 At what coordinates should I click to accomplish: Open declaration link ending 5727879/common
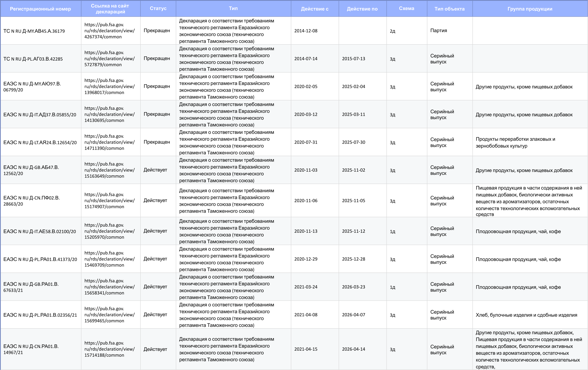109,58
